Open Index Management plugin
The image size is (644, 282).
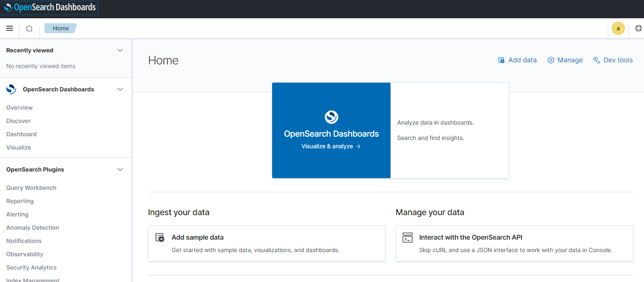tap(33, 280)
